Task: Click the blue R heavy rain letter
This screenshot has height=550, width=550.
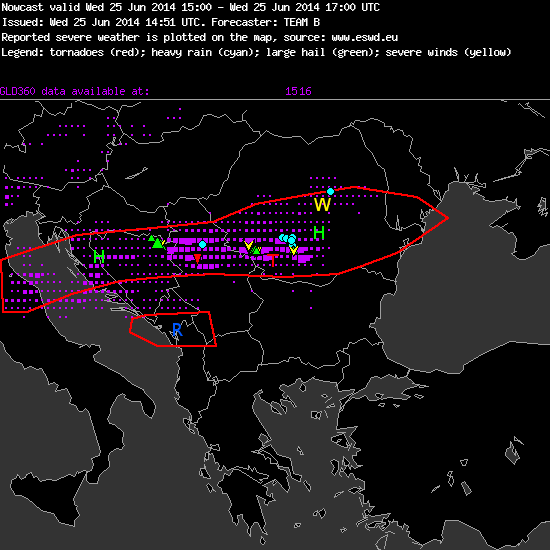Action: click(177, 330)
